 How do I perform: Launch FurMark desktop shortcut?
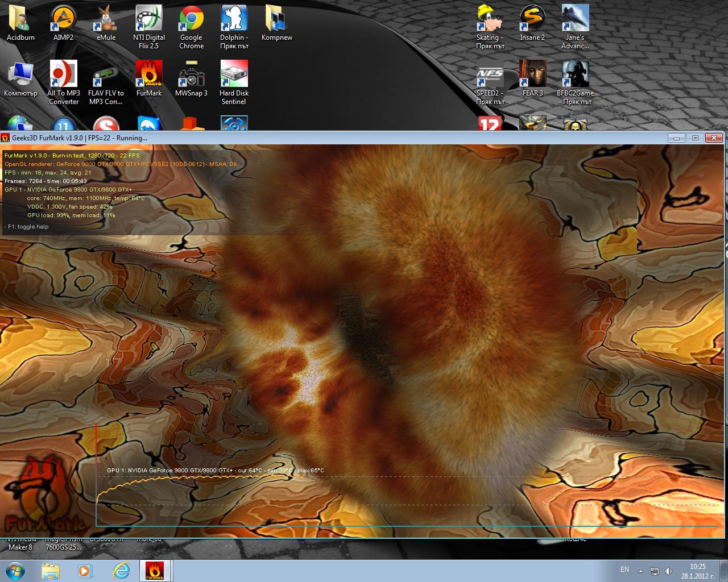coord(149,79)
